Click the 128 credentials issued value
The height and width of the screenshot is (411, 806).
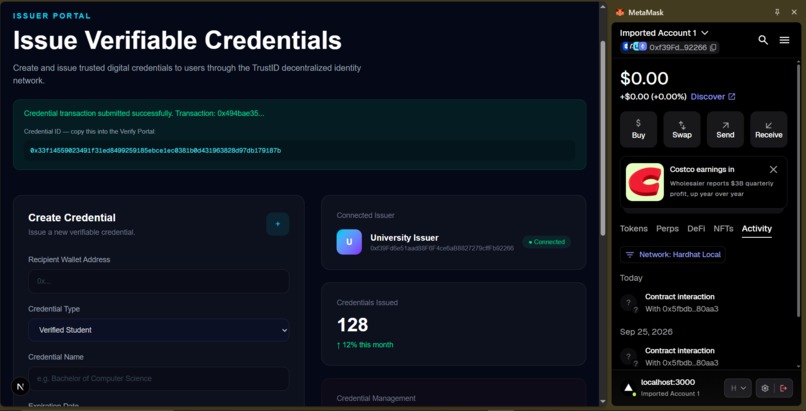pos(353,325)
